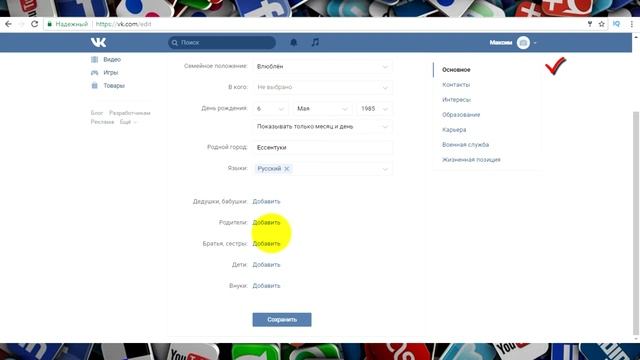Viewport: 640px width, 360px height.
Task: Click the Родной город input field
Action: [322, 148]
